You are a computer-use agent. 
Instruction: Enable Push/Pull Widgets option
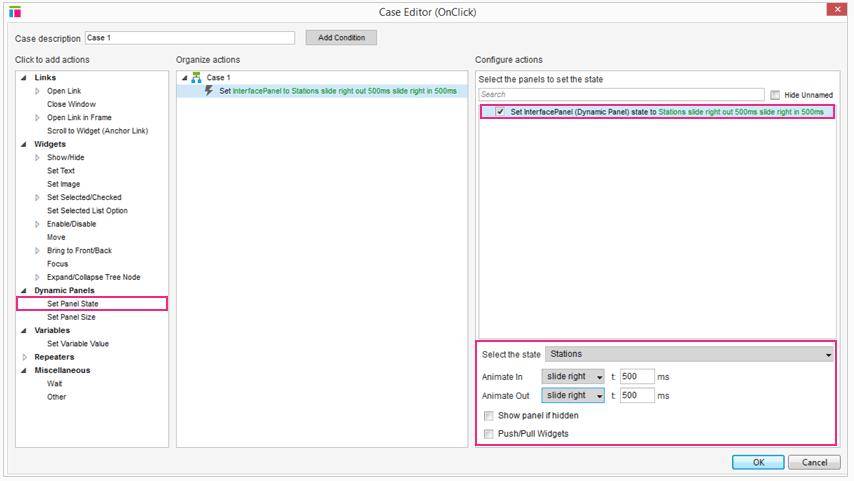point(488,434)
